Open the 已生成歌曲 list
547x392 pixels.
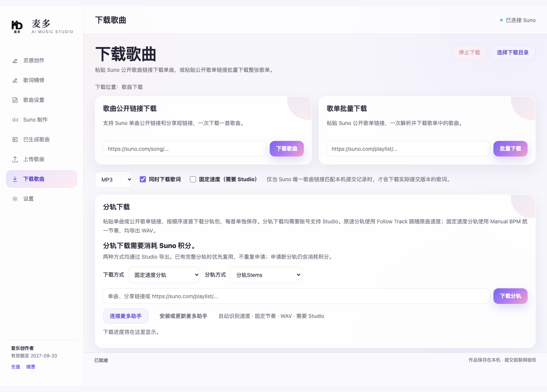click(x=41, y=139)
